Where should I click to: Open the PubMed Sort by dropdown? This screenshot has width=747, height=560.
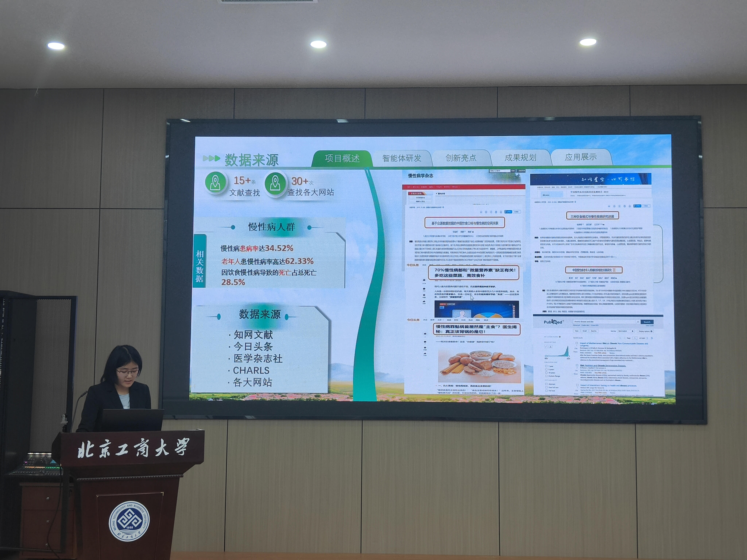point(626,331)
